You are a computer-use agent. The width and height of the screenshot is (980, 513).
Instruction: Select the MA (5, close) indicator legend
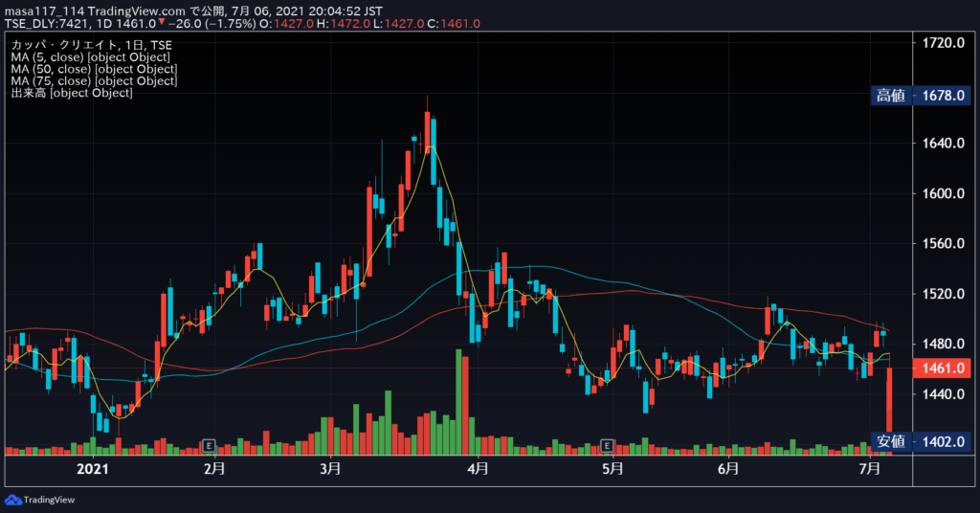click(90, 56)
